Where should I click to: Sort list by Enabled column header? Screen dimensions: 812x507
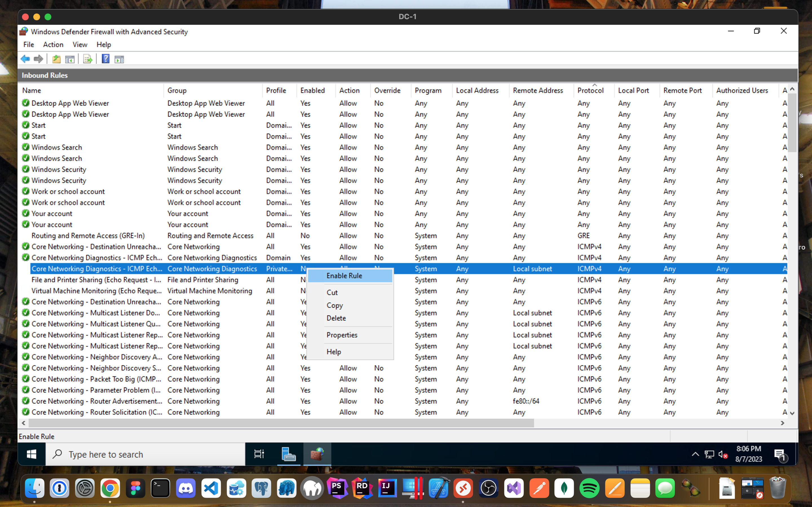tap(312, 90)
